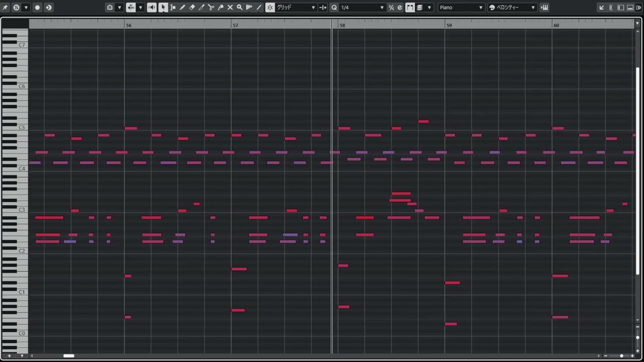Open window layout setup icon

click(x=639, y=8)
